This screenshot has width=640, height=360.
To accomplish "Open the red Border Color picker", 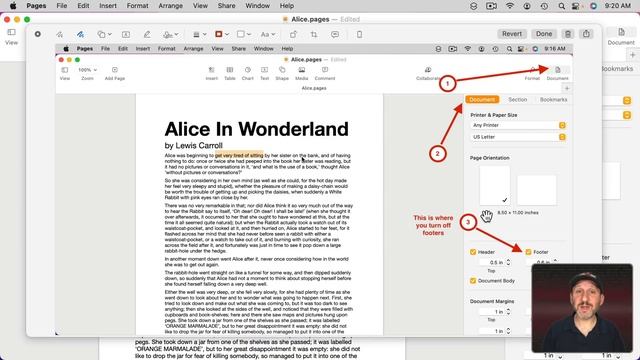I will 222,34.
